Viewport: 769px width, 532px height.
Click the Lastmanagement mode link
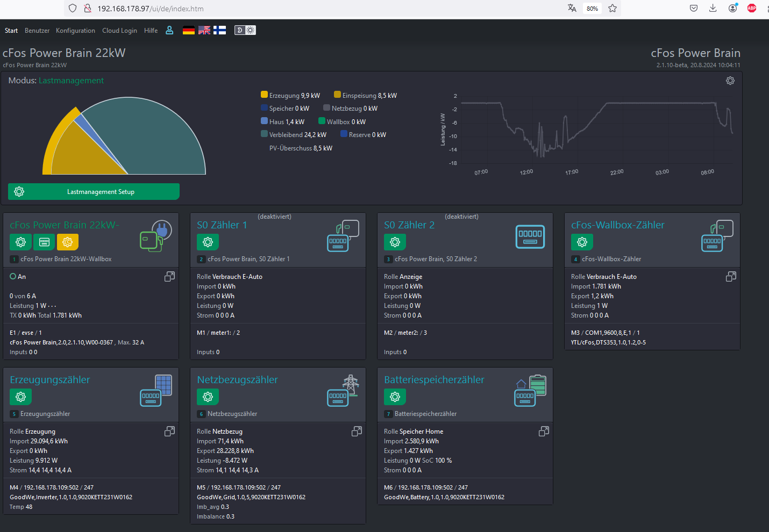coord(71,81)
